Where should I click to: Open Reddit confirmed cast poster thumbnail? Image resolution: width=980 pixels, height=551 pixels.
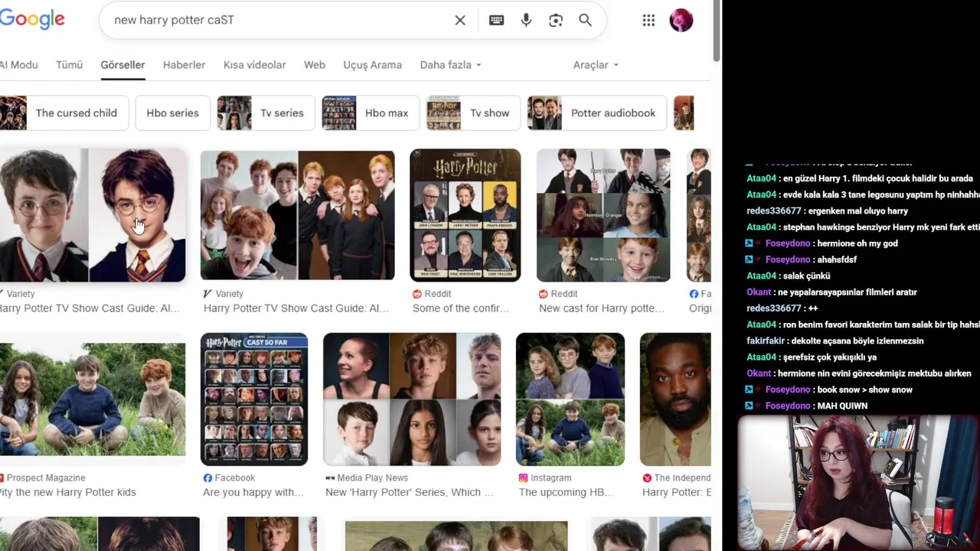tap(465, 216)
